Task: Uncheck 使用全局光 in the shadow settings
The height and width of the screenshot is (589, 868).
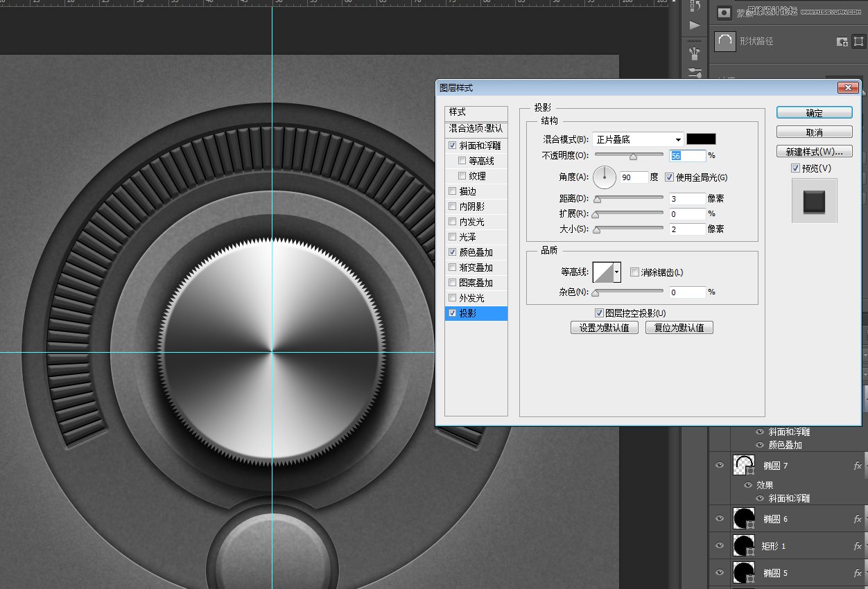Action: 668,177
